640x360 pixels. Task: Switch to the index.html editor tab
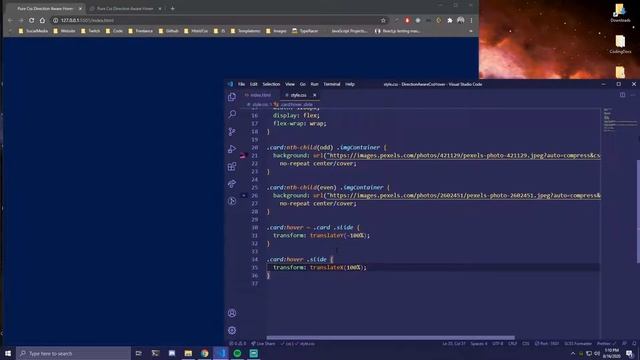click(x=260, y=95)
